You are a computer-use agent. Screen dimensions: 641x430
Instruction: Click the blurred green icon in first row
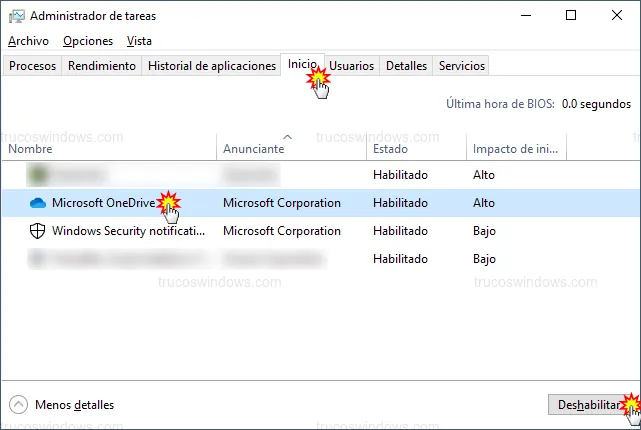coord(38,175)
